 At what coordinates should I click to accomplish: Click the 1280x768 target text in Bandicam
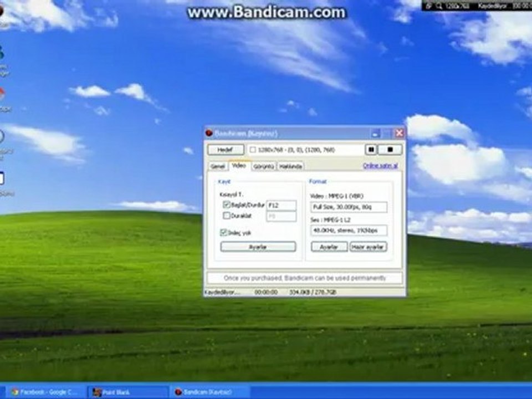click(296, 150)
